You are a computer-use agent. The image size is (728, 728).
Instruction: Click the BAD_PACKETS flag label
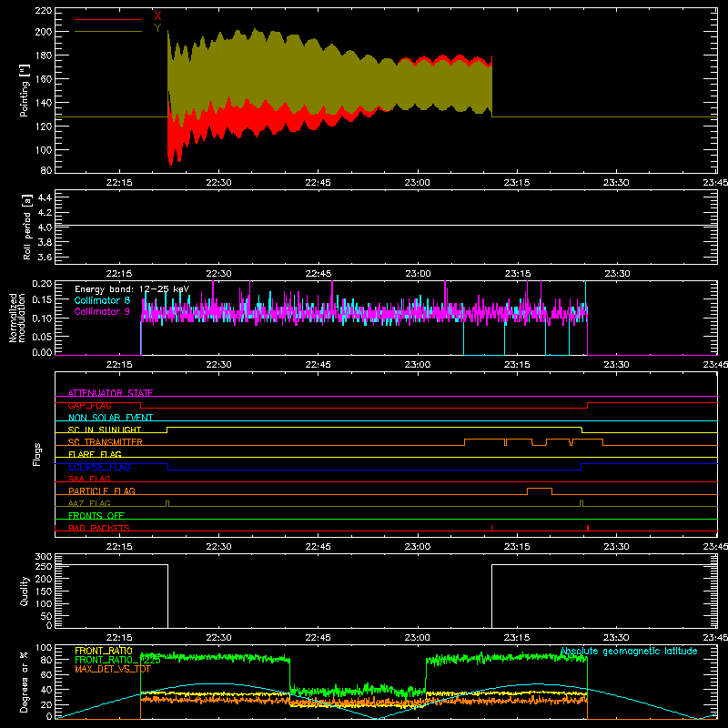point(99,528)
